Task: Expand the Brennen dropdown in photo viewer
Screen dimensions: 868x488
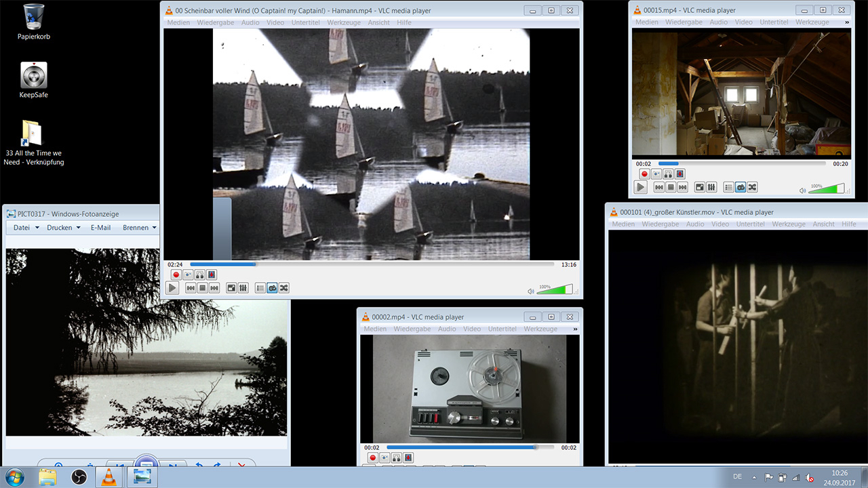Action: (140, 228)
